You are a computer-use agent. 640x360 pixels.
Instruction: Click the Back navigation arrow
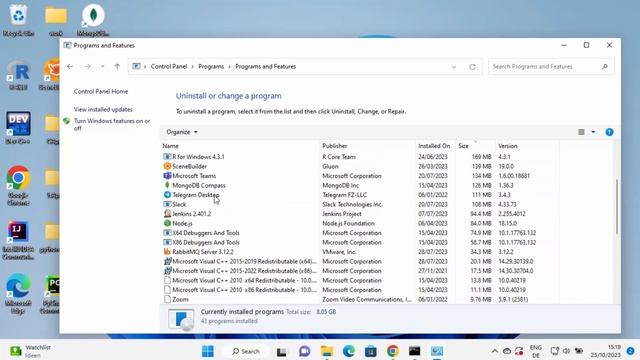[x=70, y=67]
